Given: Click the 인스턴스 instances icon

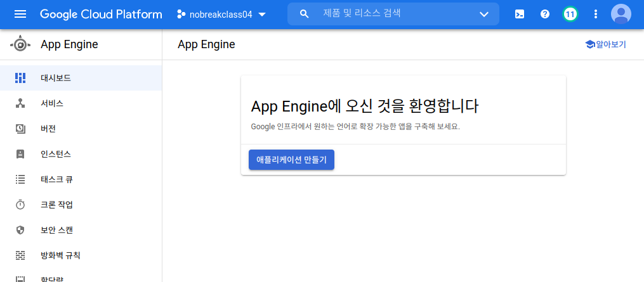Looking at the screenshot, I should tap(20, 155).
